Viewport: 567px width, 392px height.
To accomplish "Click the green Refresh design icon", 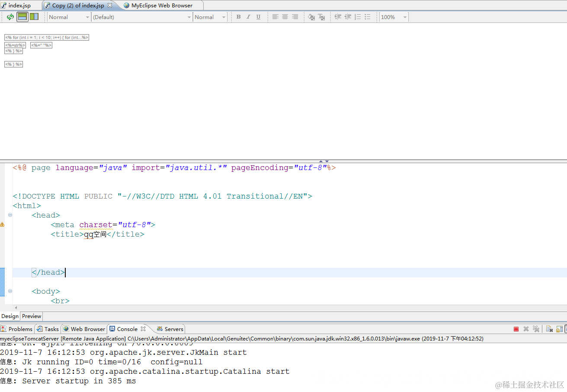I will click(10, 17).
